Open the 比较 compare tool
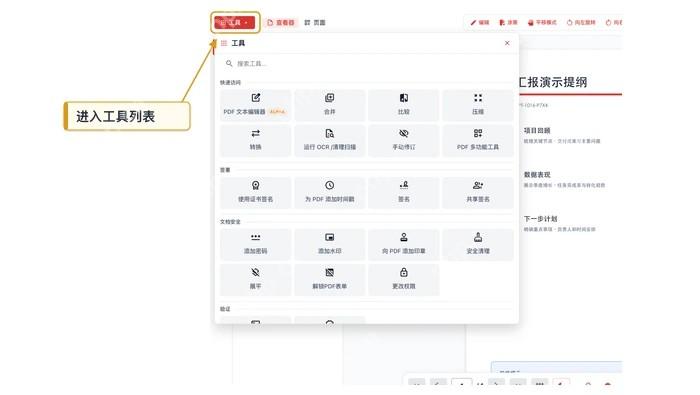The width and height of the screenshot is (700, 395). click(404, 105)
